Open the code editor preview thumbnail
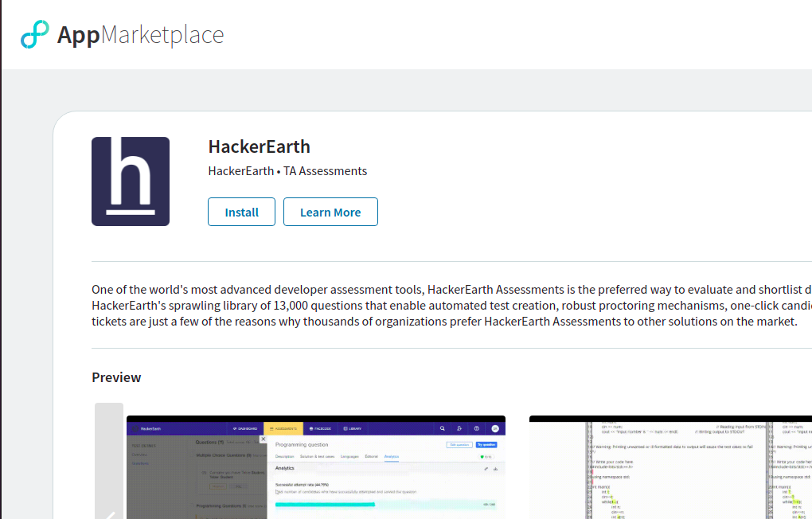The image size is (812, 519). [670, 467]
